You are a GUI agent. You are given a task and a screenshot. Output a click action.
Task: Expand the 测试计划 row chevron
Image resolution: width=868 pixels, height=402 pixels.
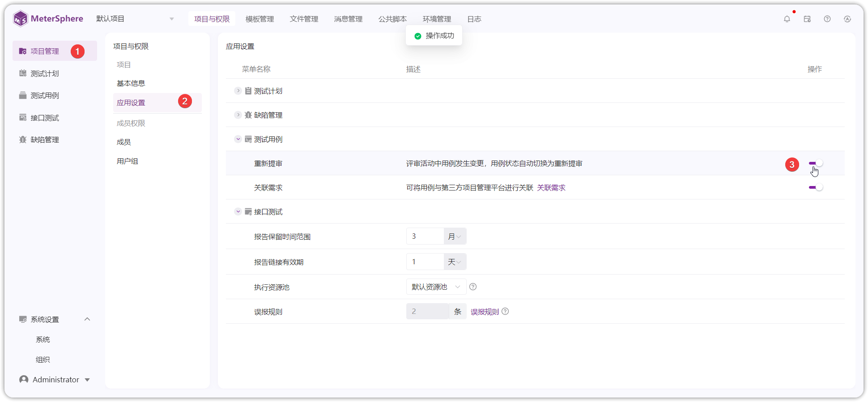pos(238,91)
